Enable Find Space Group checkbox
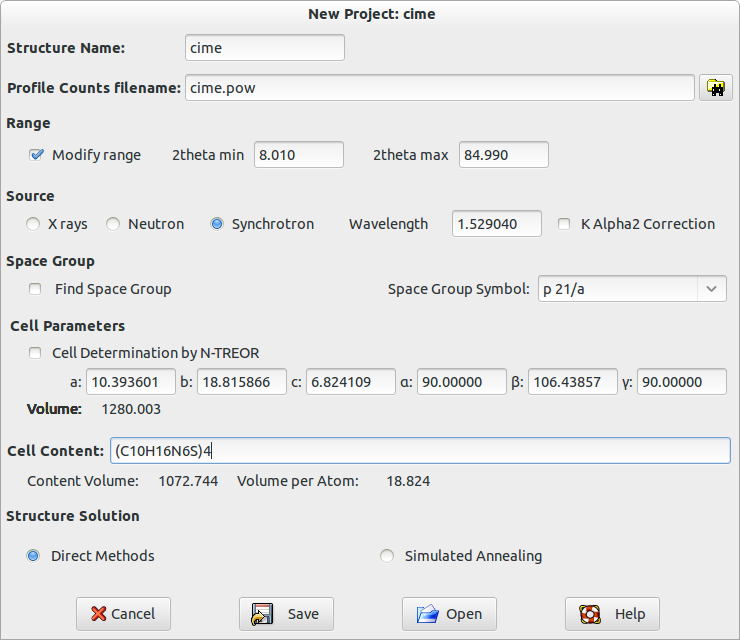Image resolution: width=740 pixels, height=640 pixels. pos(35,289)
